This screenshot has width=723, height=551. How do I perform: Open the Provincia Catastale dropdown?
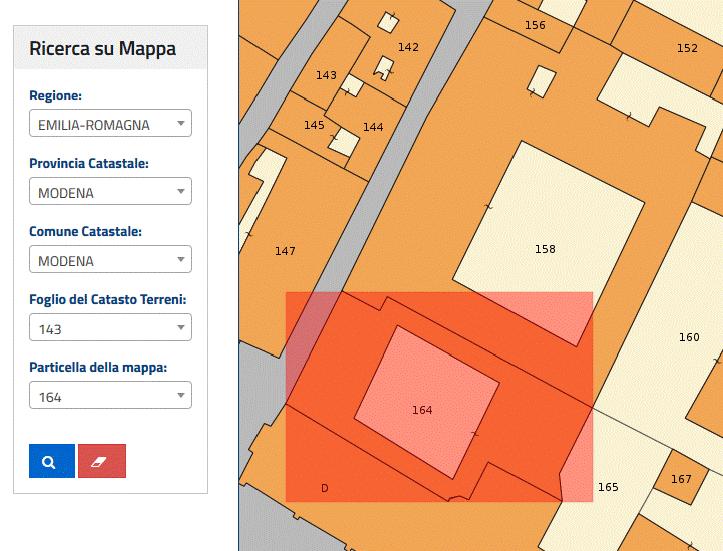[x=110, y=191]
